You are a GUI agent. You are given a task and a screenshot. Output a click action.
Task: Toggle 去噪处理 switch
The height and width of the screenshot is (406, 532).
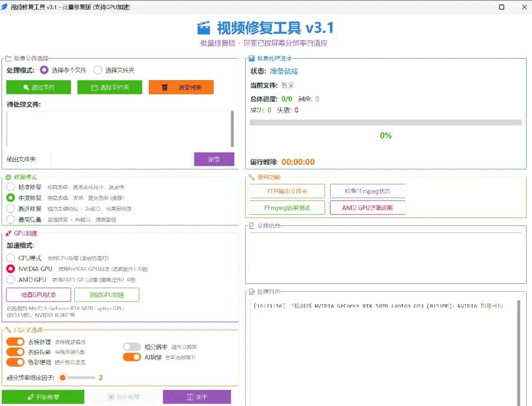pos(15,342)
